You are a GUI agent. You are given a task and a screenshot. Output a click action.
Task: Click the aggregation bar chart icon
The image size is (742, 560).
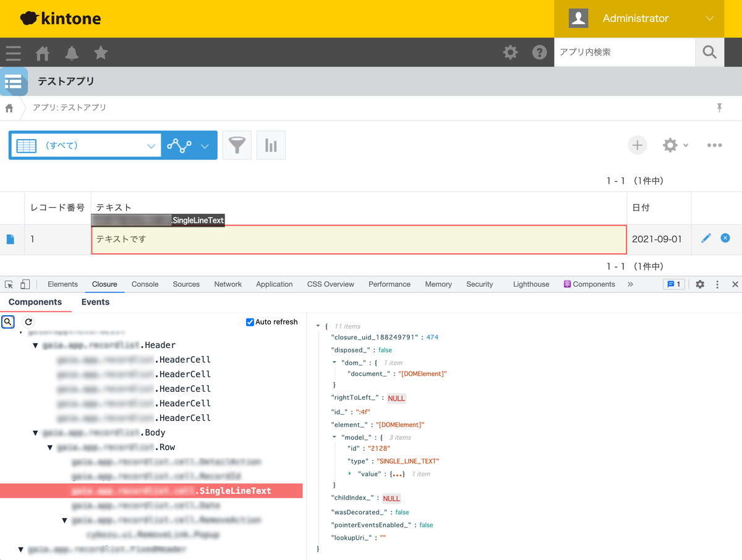click(x=271, y=145)
